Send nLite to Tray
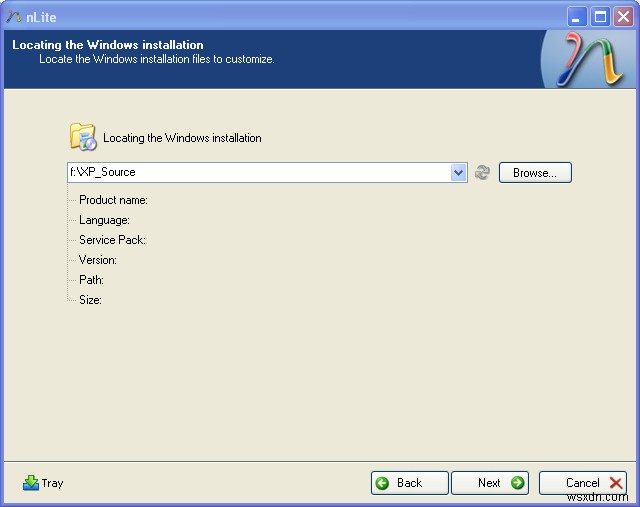The height and width of the screenshot is (507, 640). [x=43, y=483]
